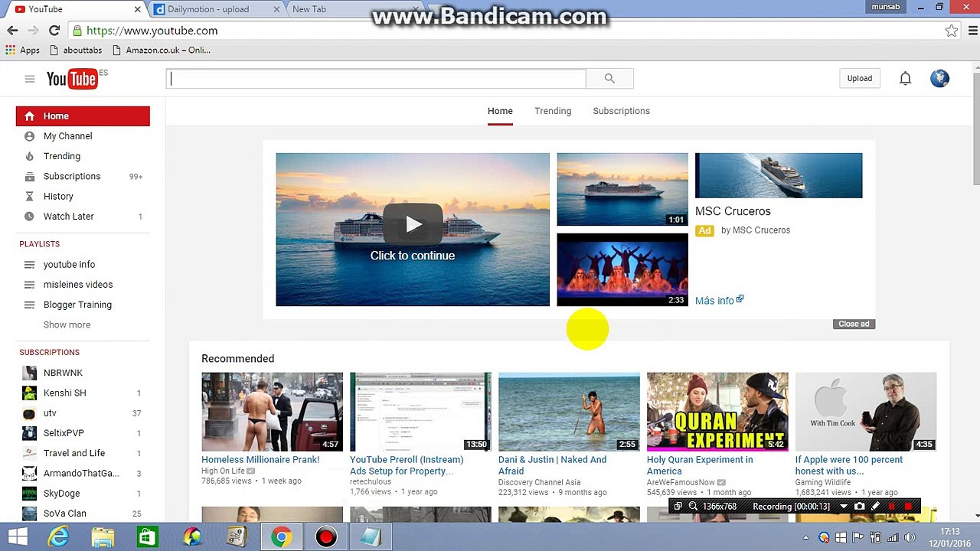The image size is (980, 551).
Task: Open Homeless Millionaire Prank! video title
Action: (x=260, y=459)
